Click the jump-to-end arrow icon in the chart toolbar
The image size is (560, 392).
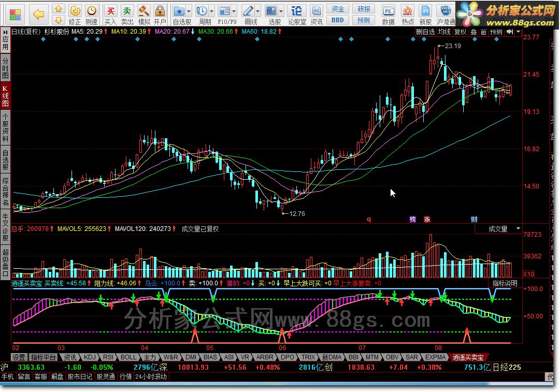(510, 32)
